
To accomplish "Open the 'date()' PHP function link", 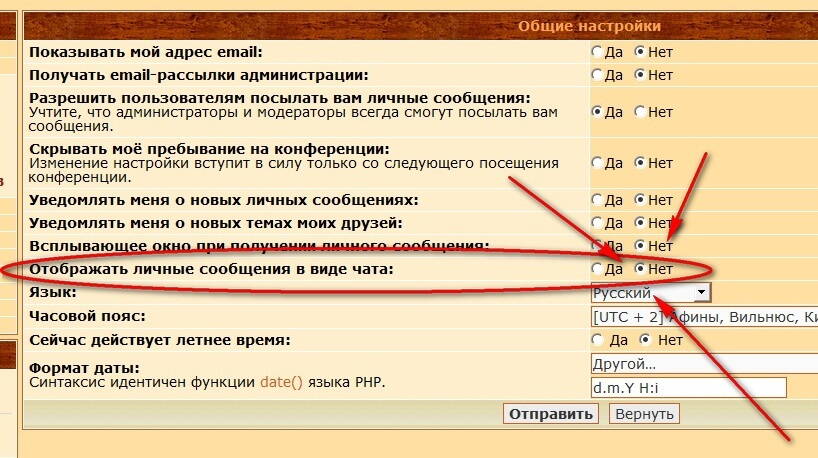I will pyautogui.click(x=280, y=383).
